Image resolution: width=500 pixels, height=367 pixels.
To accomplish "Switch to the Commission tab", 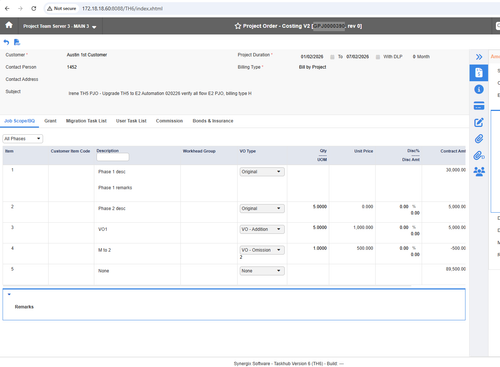I will click(169, 121).
